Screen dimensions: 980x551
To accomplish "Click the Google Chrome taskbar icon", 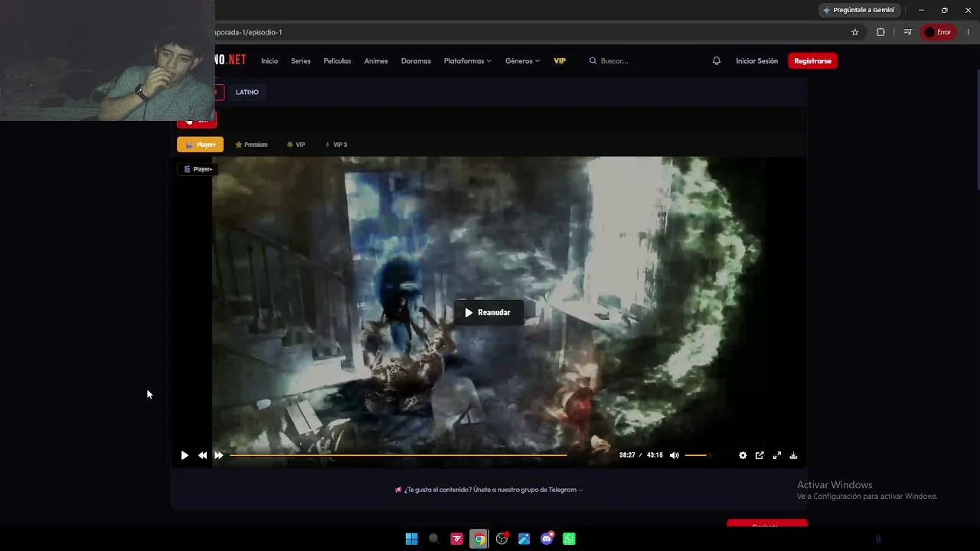I will (x=479, y=539).
